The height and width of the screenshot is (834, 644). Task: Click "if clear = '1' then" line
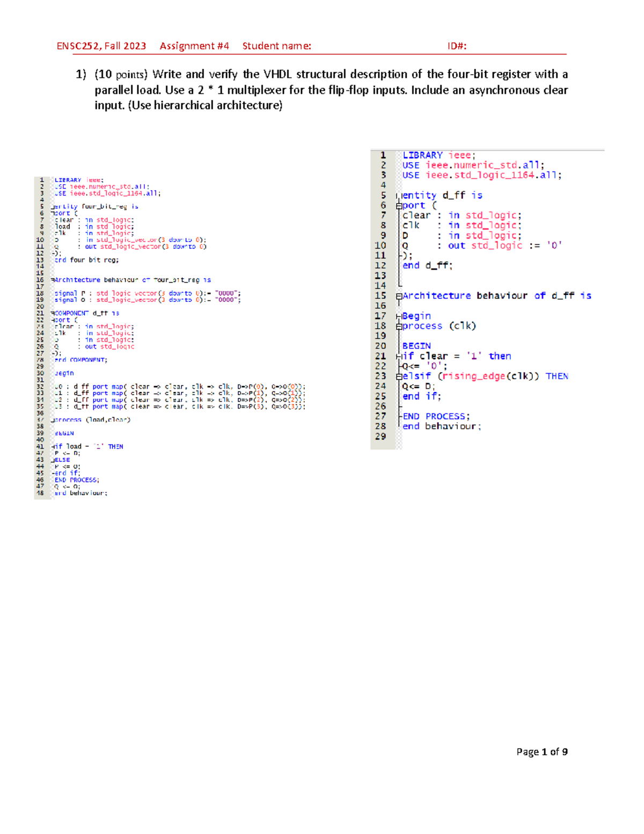456,356
